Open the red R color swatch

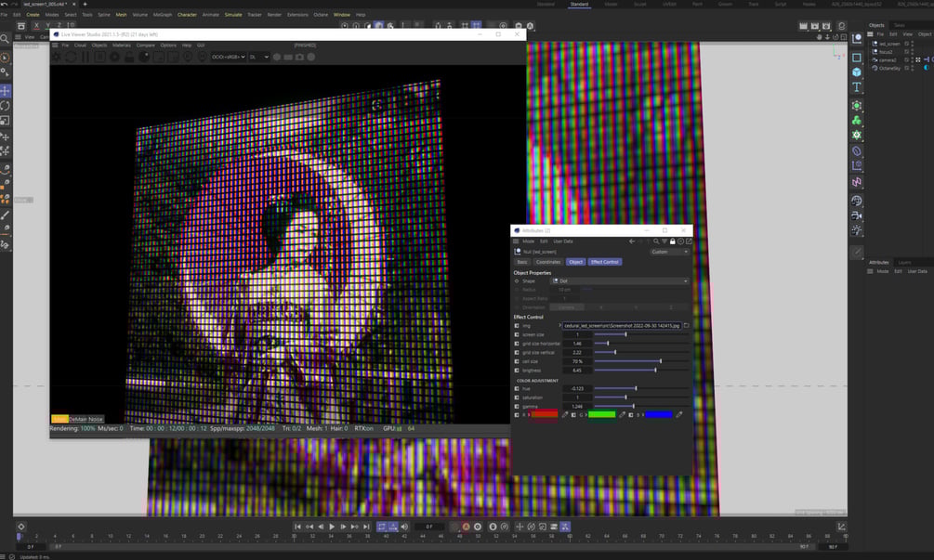pyautogui.click(x=545, y=415)
